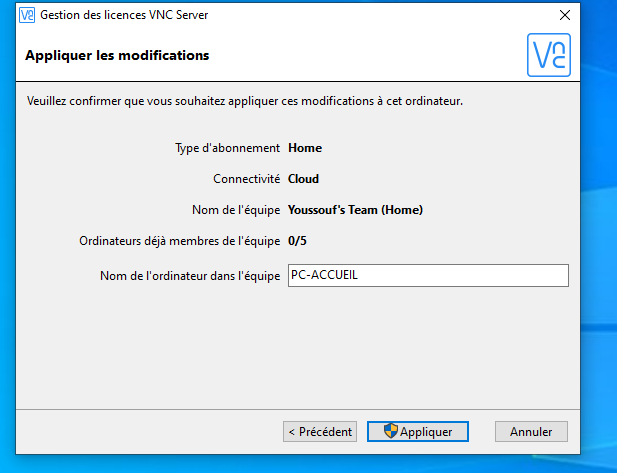Click the "Connectivité" label
This screenshot has width=617, height=473.
pos(246,179)
